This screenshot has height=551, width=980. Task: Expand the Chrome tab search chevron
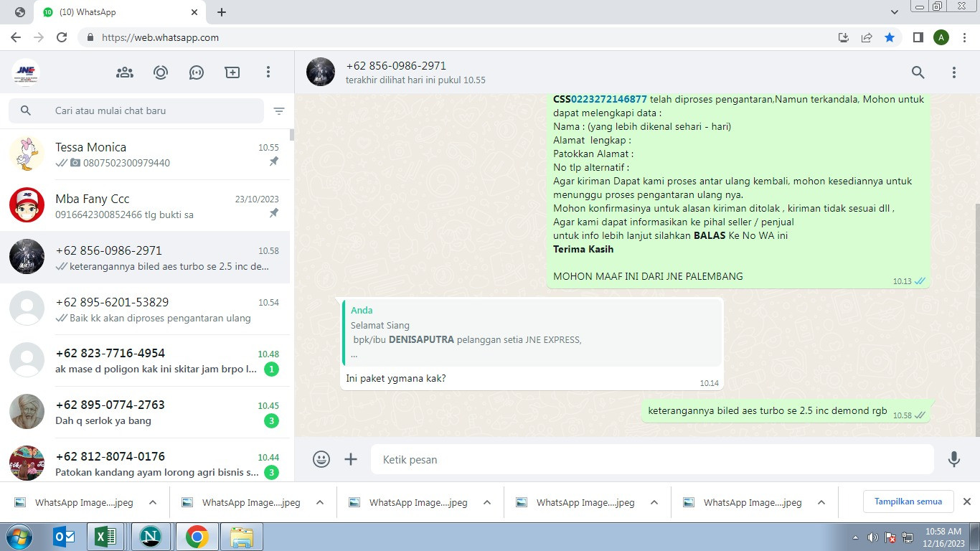(894, 12)
